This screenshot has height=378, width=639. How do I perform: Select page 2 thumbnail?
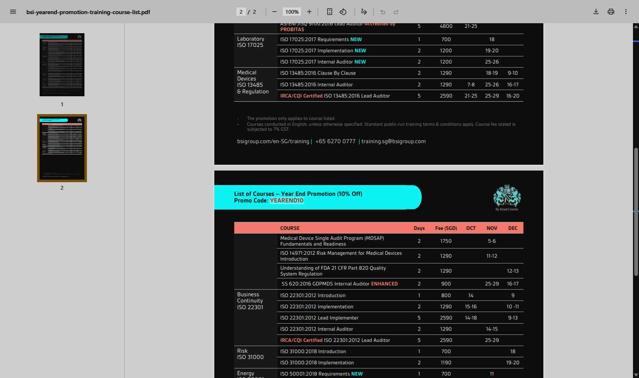[62, 148]
